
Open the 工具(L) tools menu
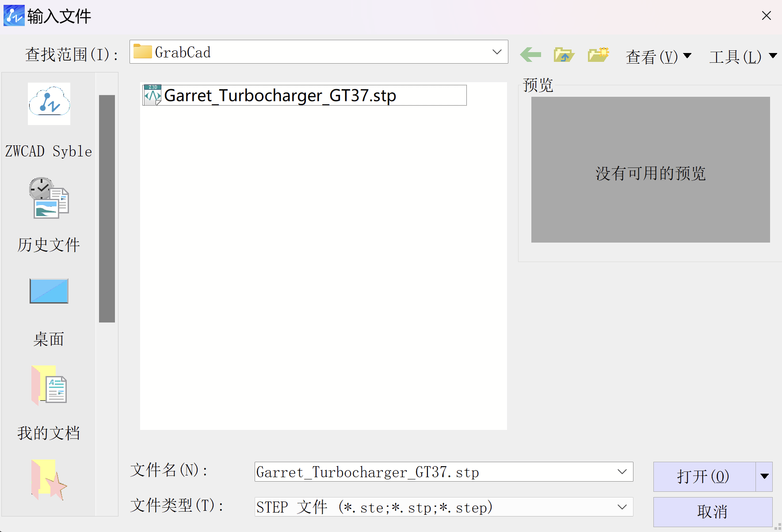tap(743, 57)
